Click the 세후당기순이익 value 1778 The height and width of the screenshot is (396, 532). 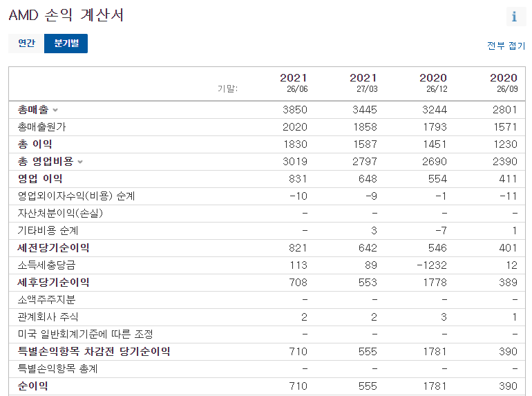point(435,283)
